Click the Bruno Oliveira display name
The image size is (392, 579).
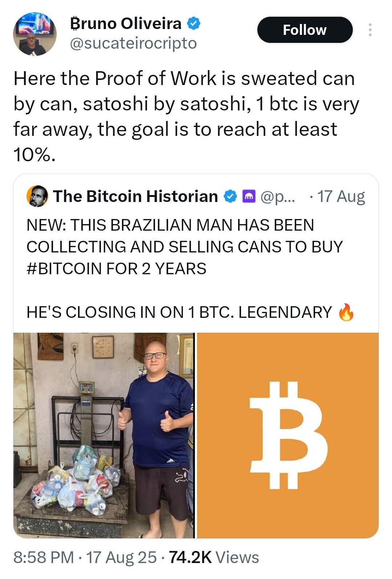pos(126,24)
